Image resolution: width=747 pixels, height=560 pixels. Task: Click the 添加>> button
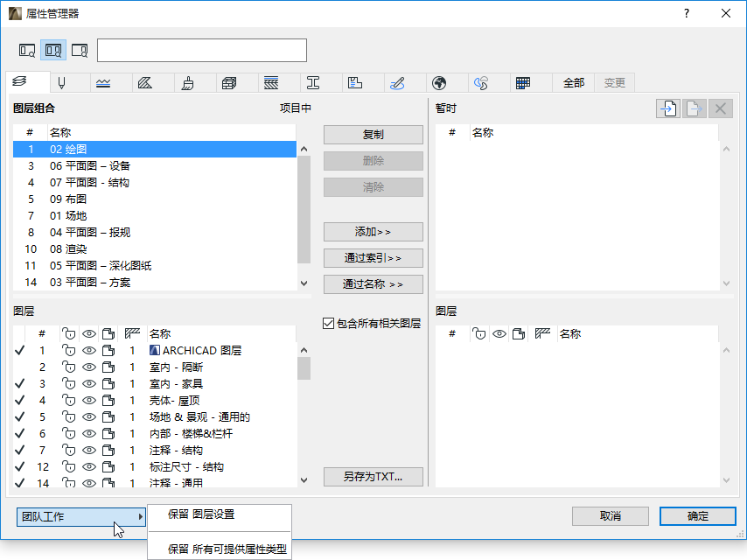click(373, 232)
